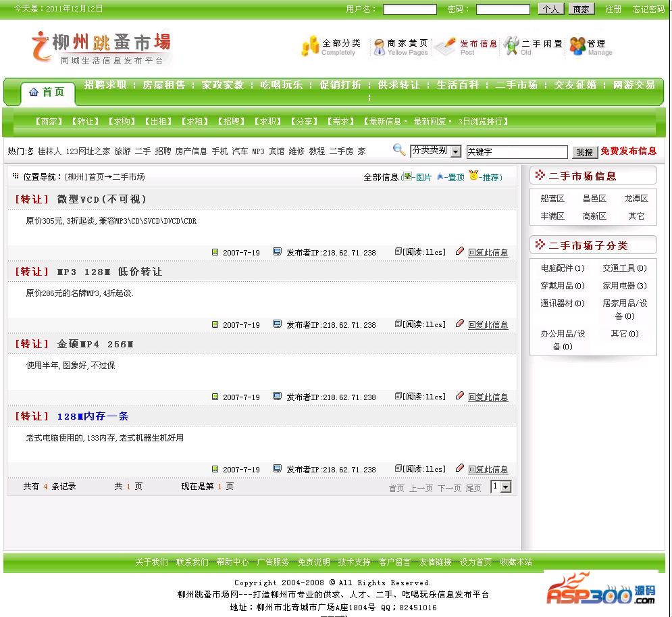
Task: Click the 置顶 legend icon
Action: [x=440, y=176]
